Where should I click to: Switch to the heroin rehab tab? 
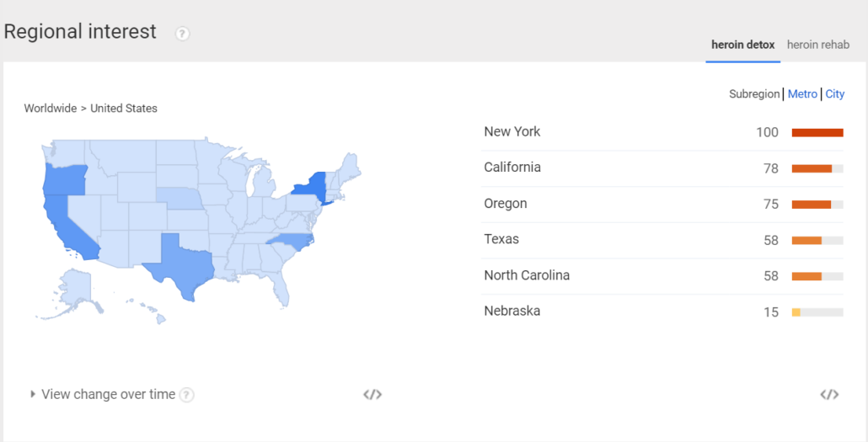tap(818, 45)
